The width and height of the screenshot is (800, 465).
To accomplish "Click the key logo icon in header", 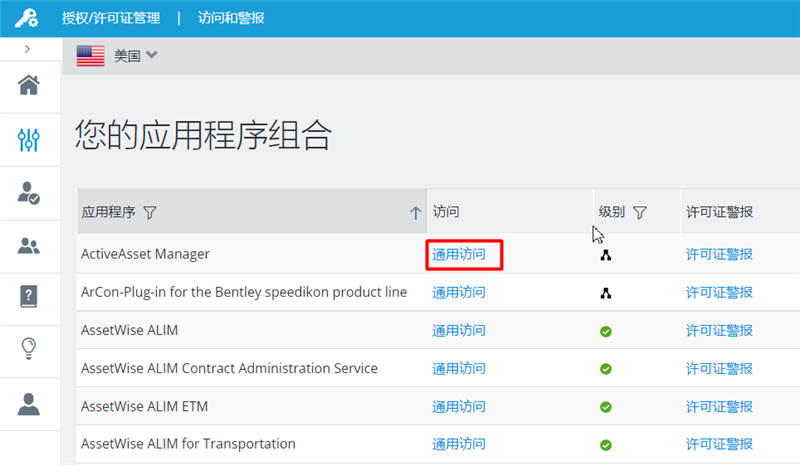I will [x=27, y=18].
